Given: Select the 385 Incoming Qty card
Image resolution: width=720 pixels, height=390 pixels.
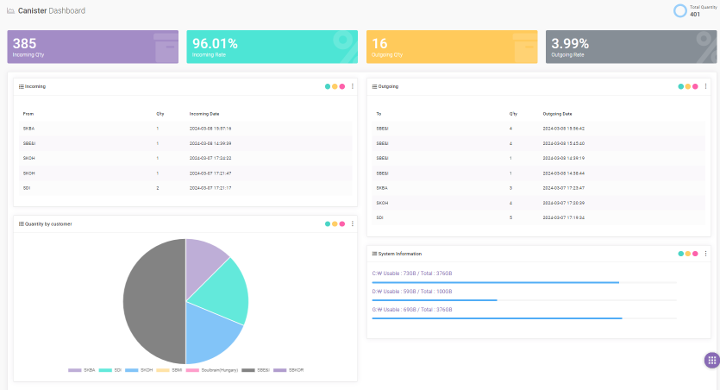Looking at the screenshot, I should 93,47.
